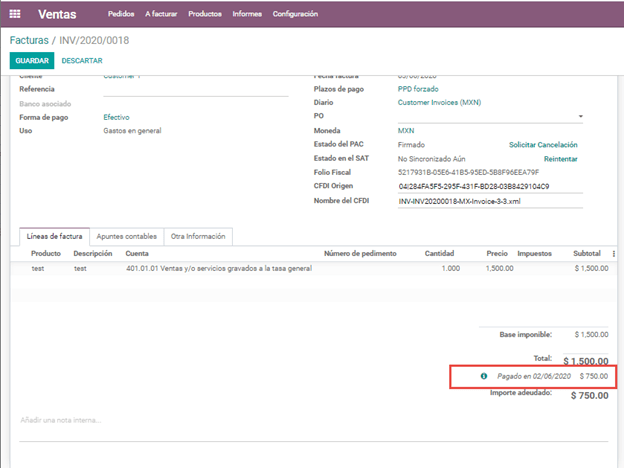Open column options kebab icon in table
The image size is (624, 468).
[613, 254]
